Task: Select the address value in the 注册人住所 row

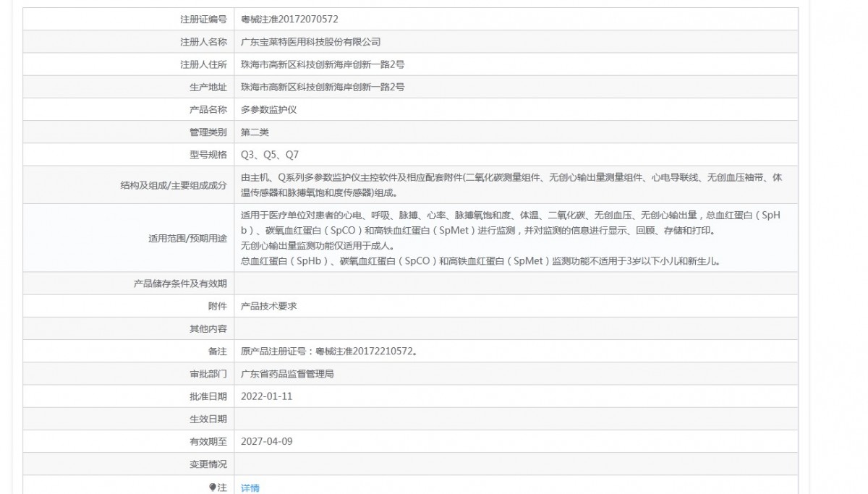Action: (323, 64)
